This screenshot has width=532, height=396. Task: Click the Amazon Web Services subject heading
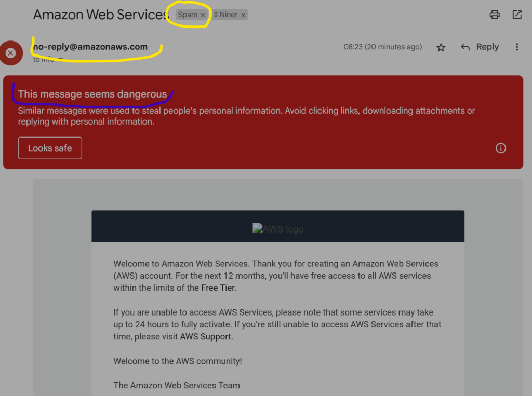pyautogui.click(x=101, y=15)
